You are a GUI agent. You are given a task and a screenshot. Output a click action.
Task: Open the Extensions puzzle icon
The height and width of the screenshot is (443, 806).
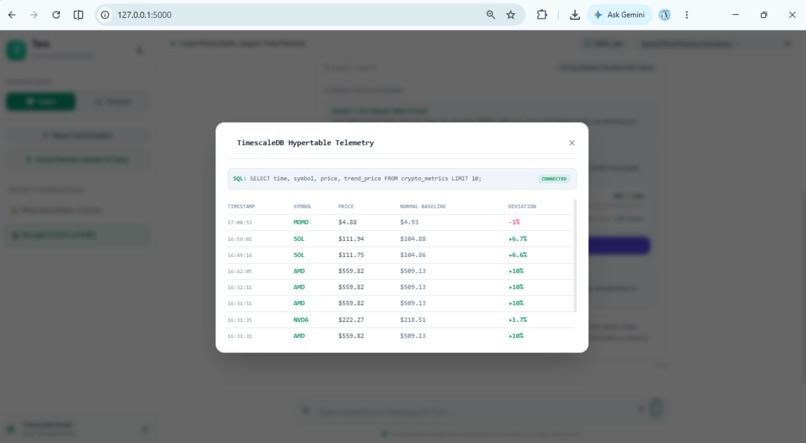click(x=542, y=15)
